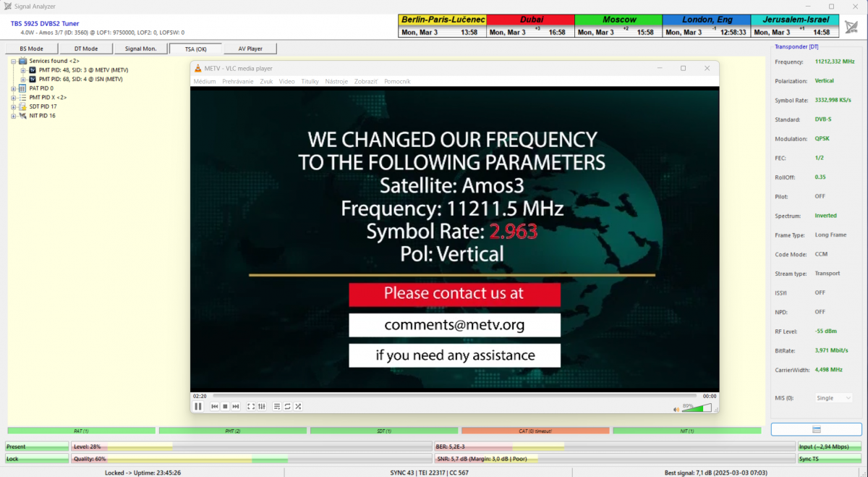Stop playback in VLC
This screenshot has height=477, width=868.
tap(225, 406)
